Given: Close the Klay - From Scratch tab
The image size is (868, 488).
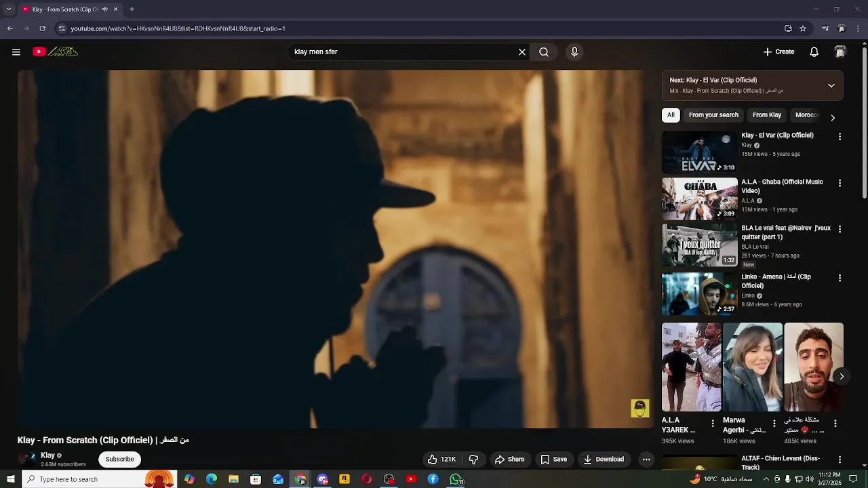Looking at the screenshot, I should (x=115, y=9).
